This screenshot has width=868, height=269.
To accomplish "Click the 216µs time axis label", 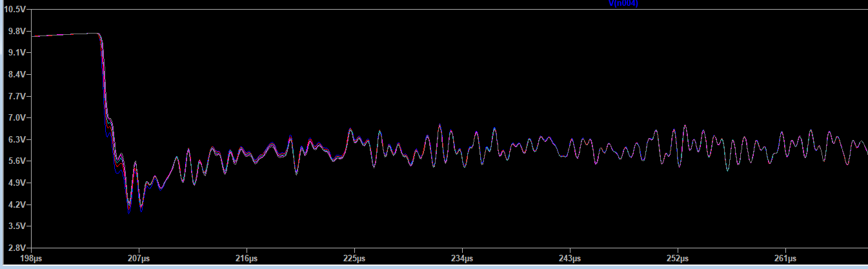I will pos(247,258).
